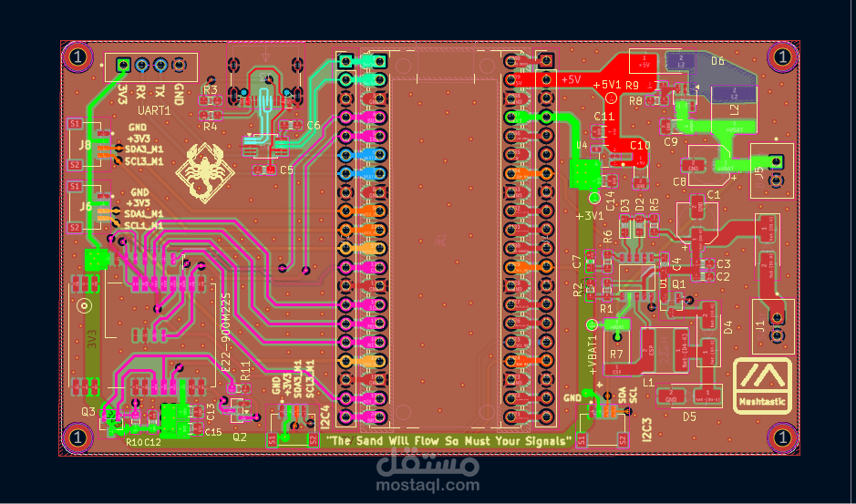The width and height of the screenshot is (856, 504).
Task: Select the I2C4 connector label
Action: tap(326, 417)
